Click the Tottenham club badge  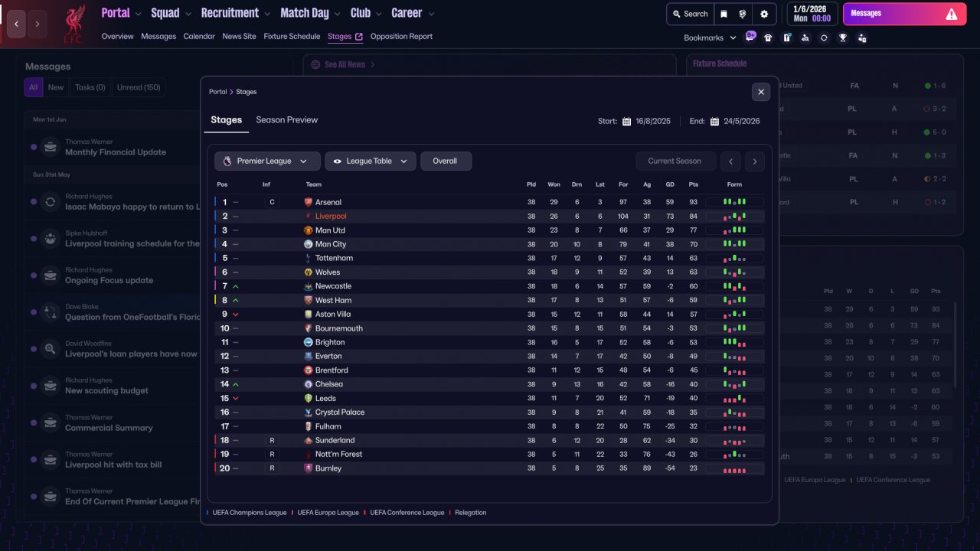309,259
